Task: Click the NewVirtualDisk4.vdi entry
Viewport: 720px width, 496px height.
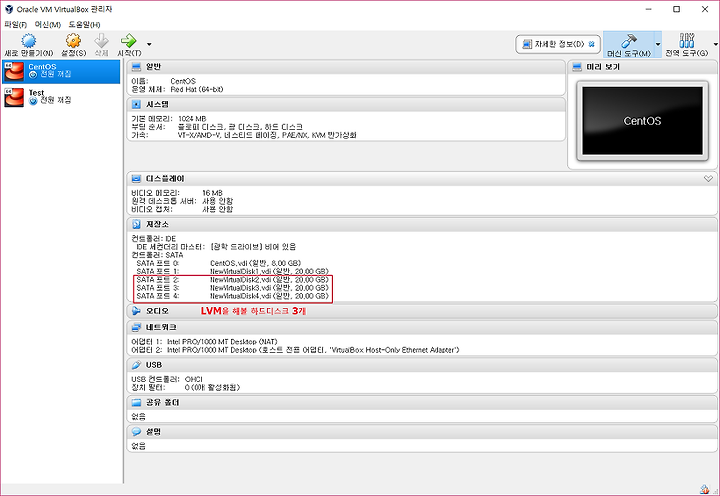Action: pos(269,296)
